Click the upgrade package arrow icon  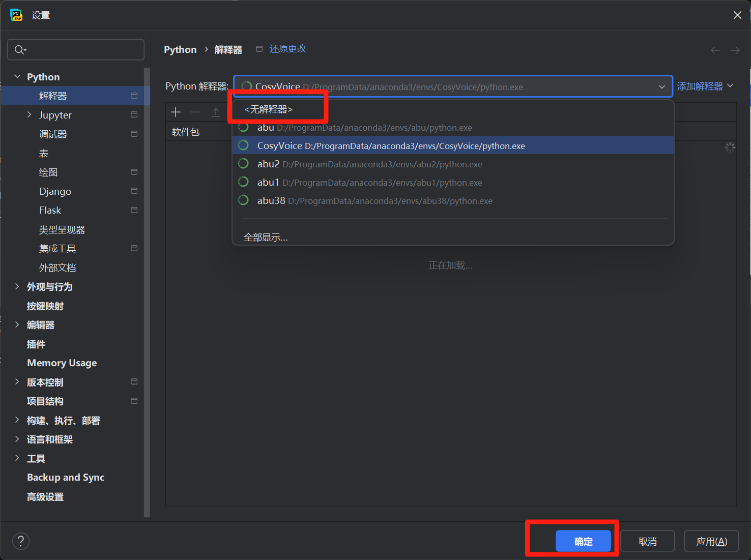click(x=216, y=112)
